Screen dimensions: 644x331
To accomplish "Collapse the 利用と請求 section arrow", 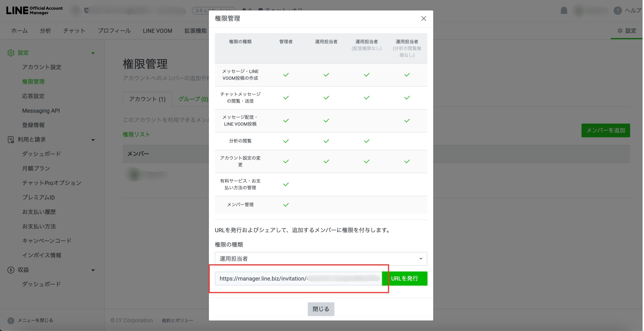I will (x=93, y=140).
